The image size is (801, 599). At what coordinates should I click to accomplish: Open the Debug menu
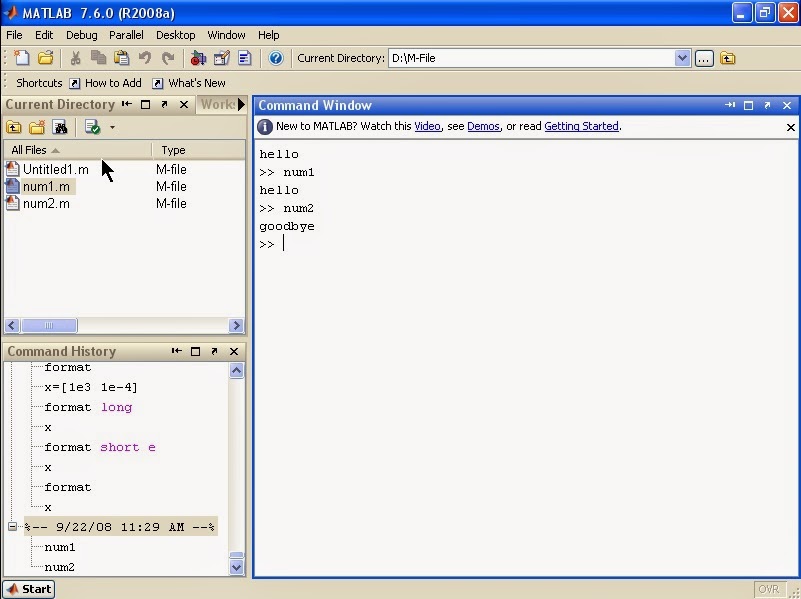[x=81, y=34]
